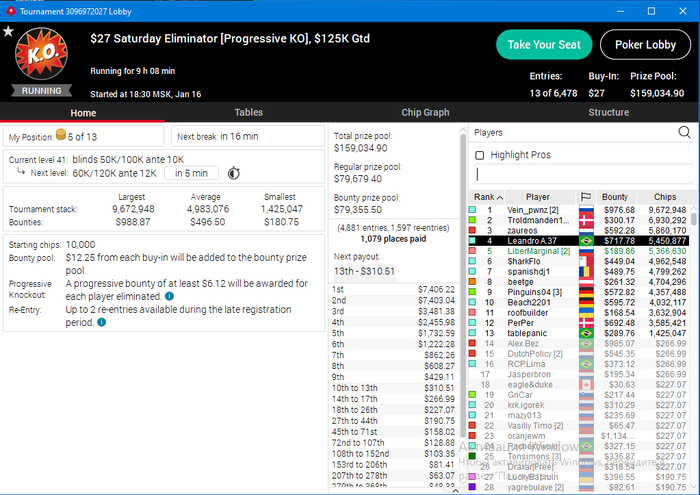The image size is (700, 495).
Task: Open Progressive Knockout info icon
Action: coord(169,296)
